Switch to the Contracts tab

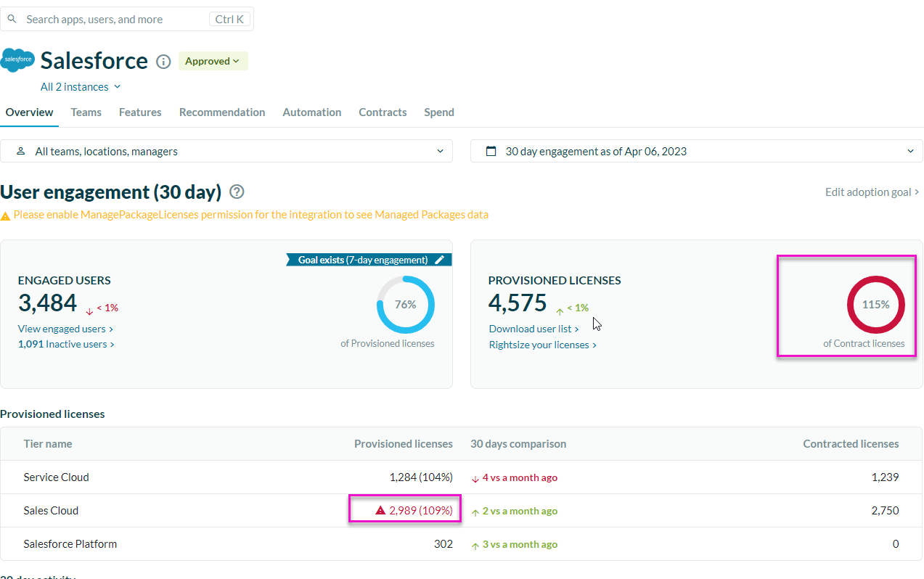(x=383, y=112)
